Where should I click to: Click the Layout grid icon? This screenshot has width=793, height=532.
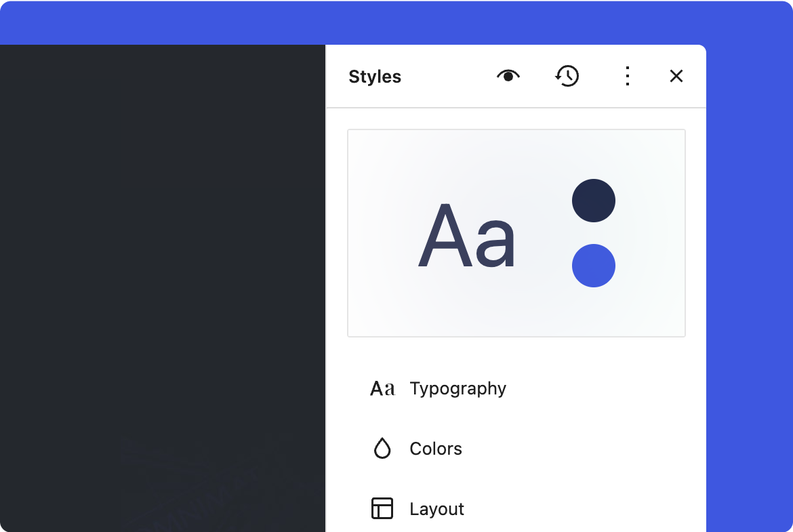tap(382, 508)
